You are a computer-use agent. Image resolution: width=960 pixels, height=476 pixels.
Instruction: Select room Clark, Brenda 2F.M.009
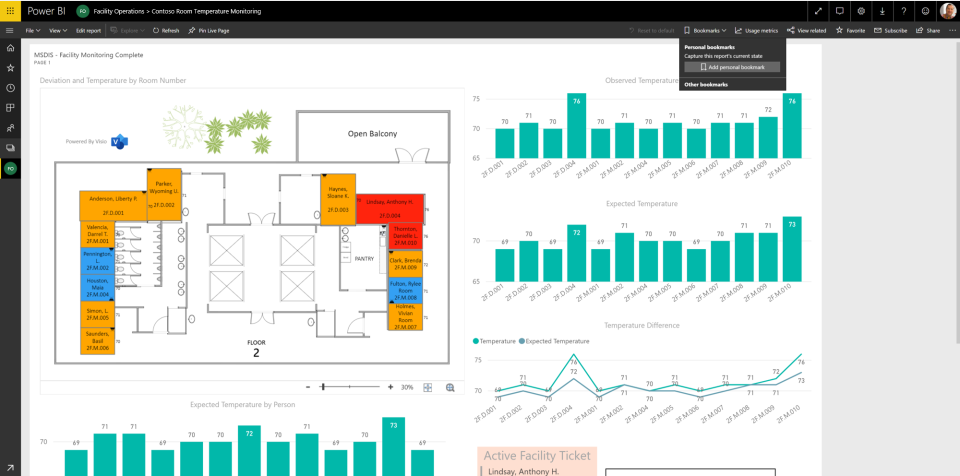[x=405, y=263]
